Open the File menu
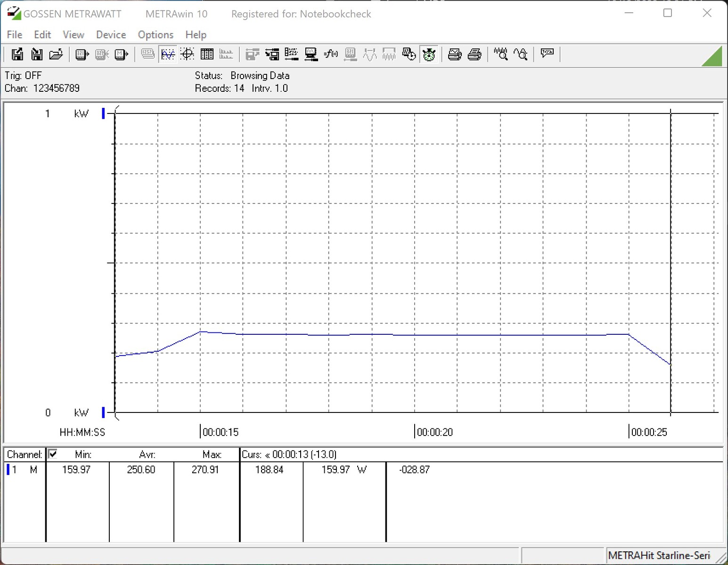728x565 pixels. 15,35
